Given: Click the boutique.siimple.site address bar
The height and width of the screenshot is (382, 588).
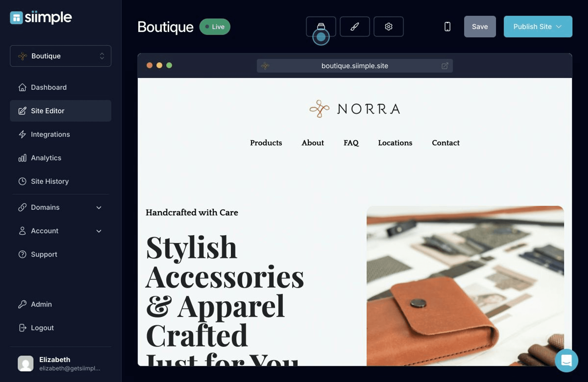Looking at the screenshot, I should point(355,66).
